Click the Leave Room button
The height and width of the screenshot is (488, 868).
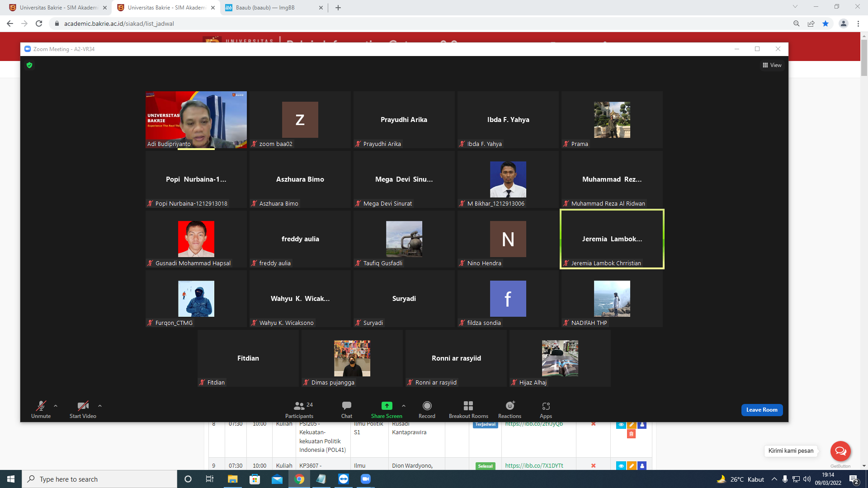click(762, 410)
